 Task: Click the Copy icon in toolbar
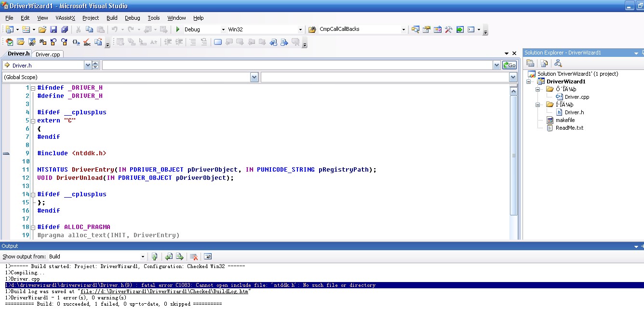[89, 29]
